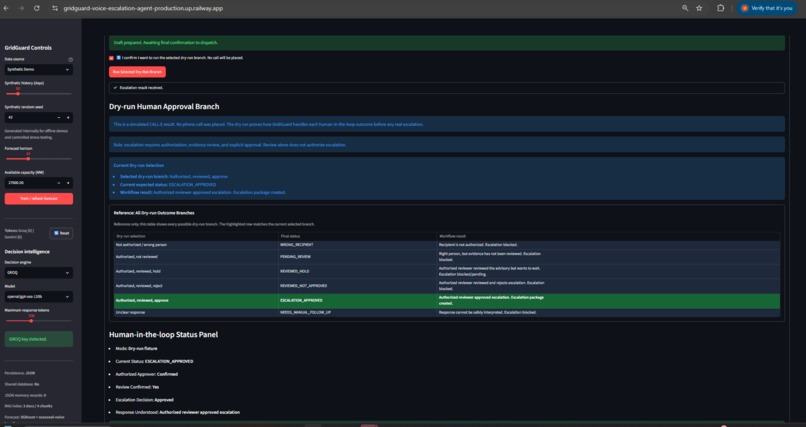Click the Synthetic random seed input field
The height and width of the screenshot is (427, 806).
coord(29,118)
